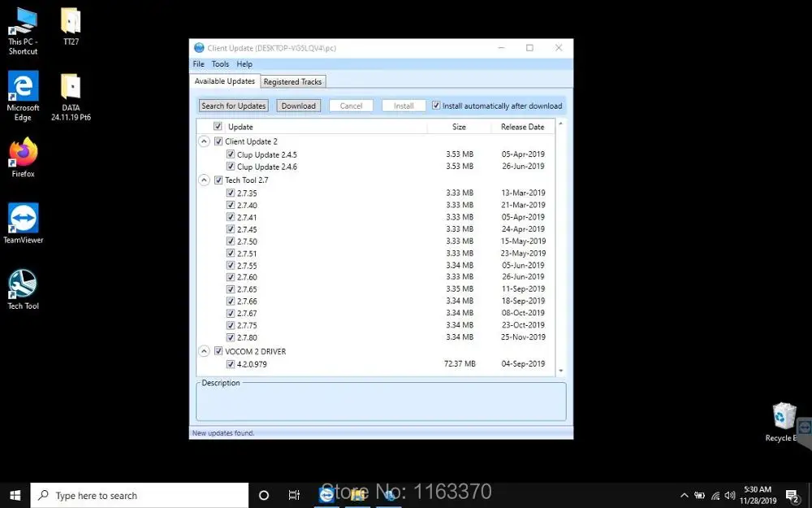The image size is (812, 508).
Task: Click the Download button
Action: click(x=298, y=106)
